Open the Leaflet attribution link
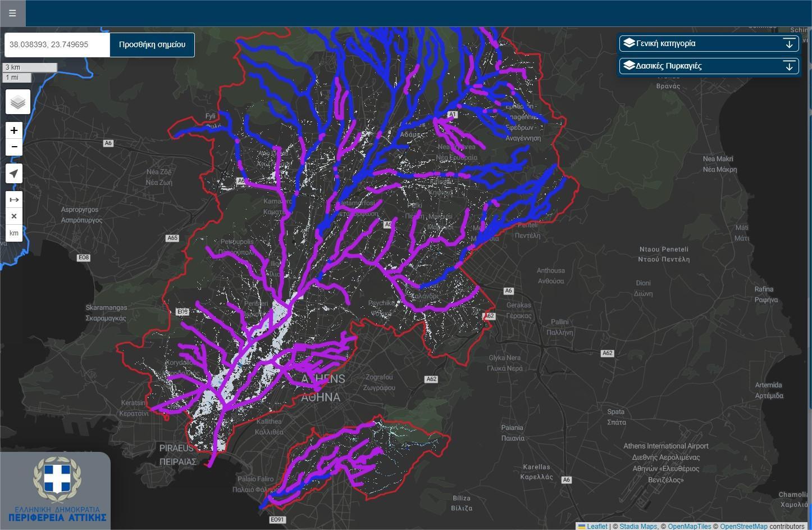Viewport: 812px width, 530px height. point(597,527)
